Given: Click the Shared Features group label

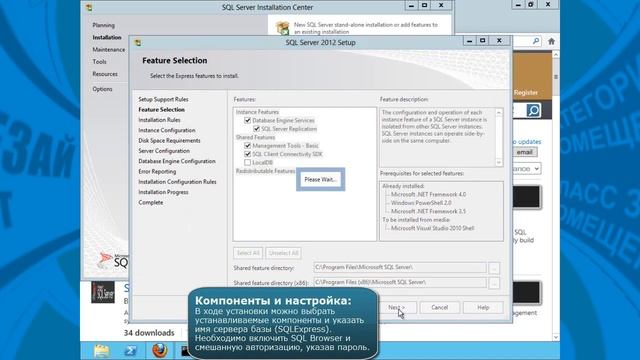Looking at the screenshot, I should [x=256, y=138].
